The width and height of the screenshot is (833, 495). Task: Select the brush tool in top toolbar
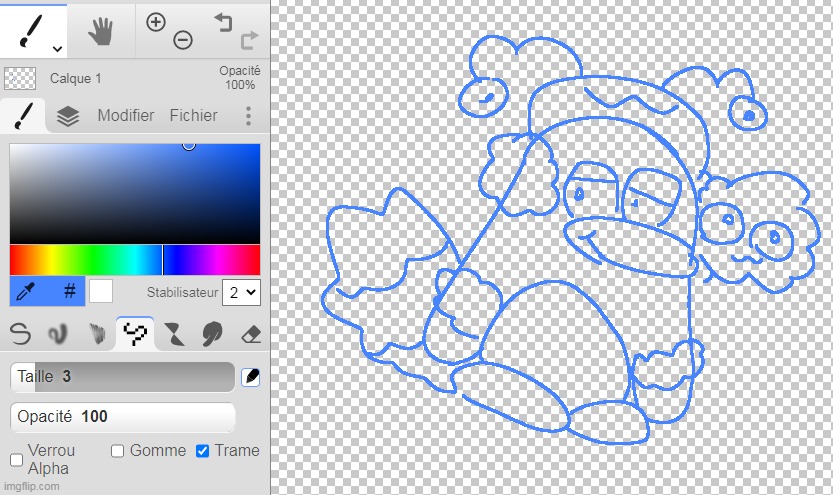31,31
